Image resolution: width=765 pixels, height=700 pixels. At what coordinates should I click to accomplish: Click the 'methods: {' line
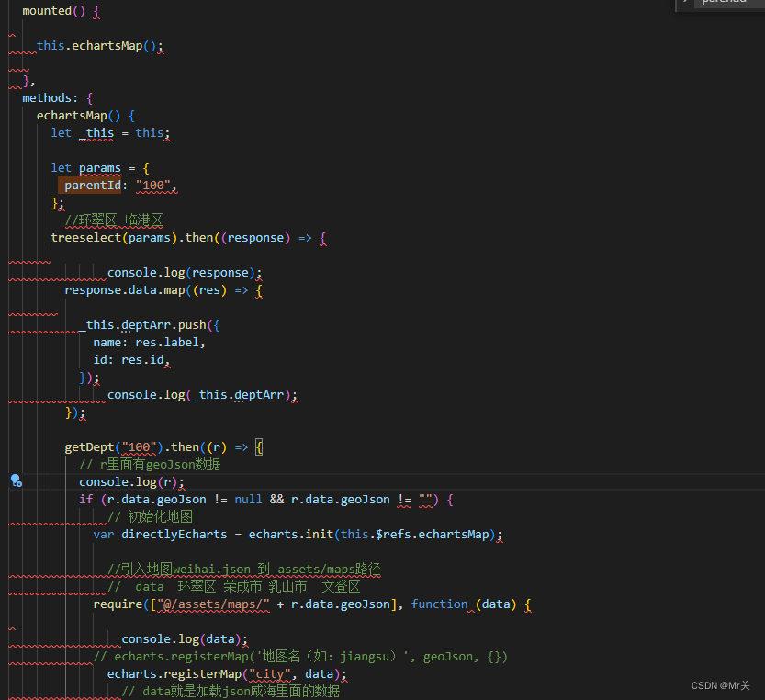pyautogui.click(x=58, y=98)
